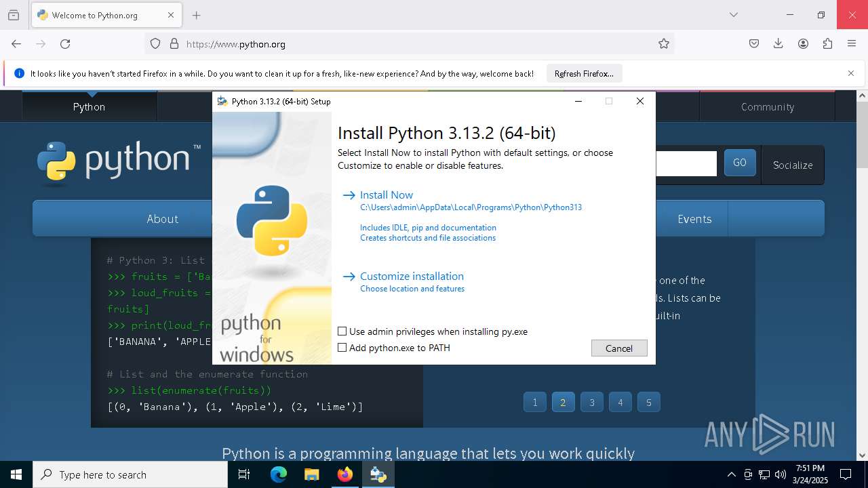The image size is (868, 488).
Task: Open the Firefox account icon
Action: [x=803, y=43]
